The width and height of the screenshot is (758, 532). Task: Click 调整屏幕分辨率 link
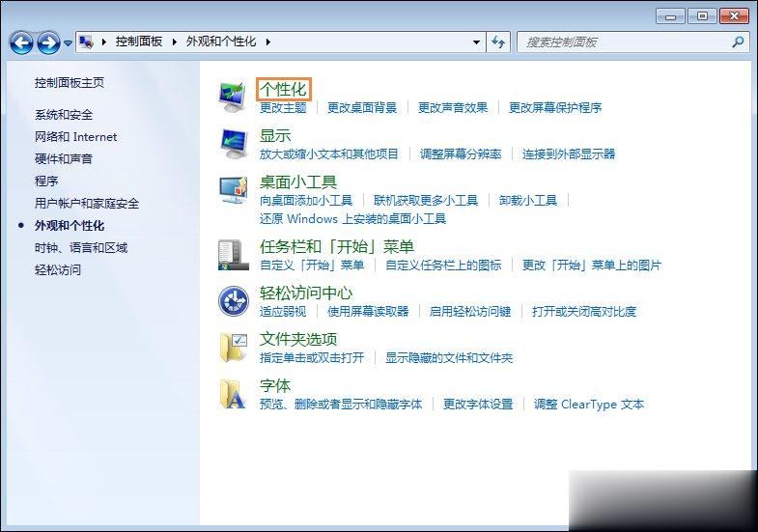coord(461,154)
